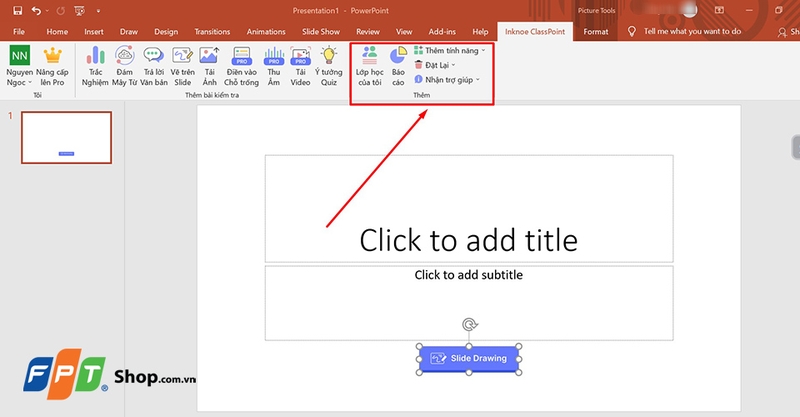Click the Điền vào Chỗ trống icon
The image size is (800, 417).
coord(241,58)
